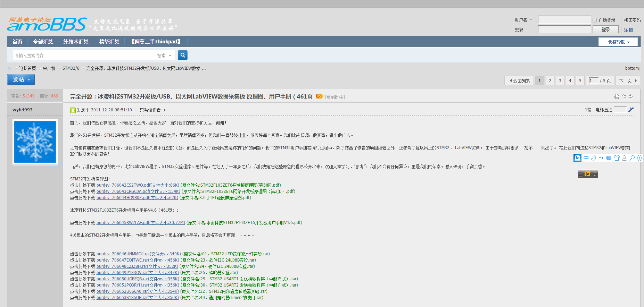
Task: Click the hot-thread flame badge beside title
Action: coord(320,96)
